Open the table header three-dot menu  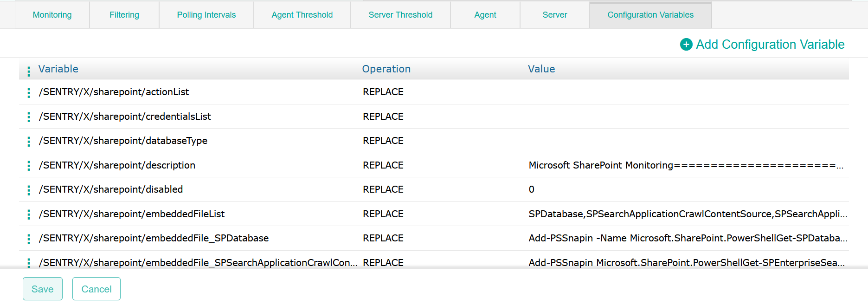pos(29,71)
